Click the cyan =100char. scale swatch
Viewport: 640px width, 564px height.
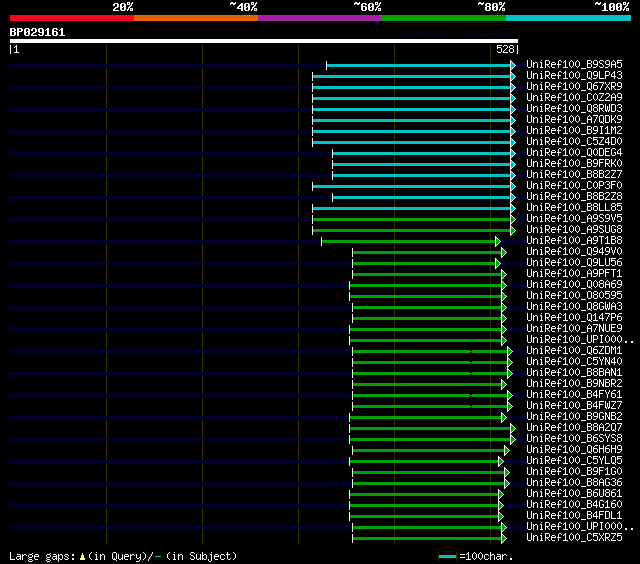click(x=447, y=556)
